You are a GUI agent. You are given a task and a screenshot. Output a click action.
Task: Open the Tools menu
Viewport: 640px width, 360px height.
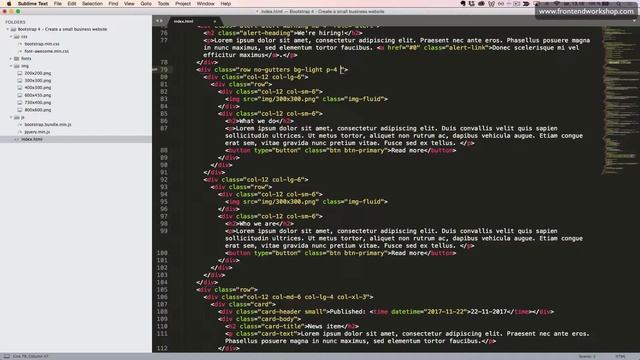coord(163,4)
